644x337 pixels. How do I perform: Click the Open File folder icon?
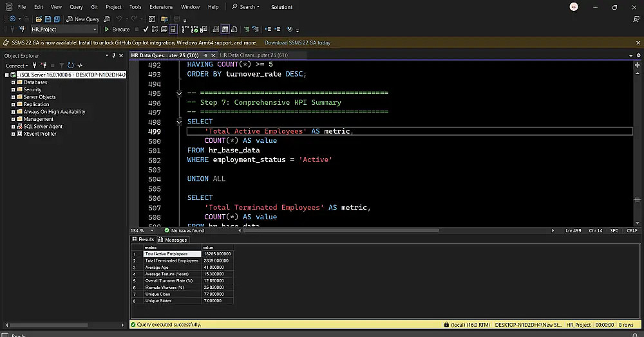(x=40, y=19)
